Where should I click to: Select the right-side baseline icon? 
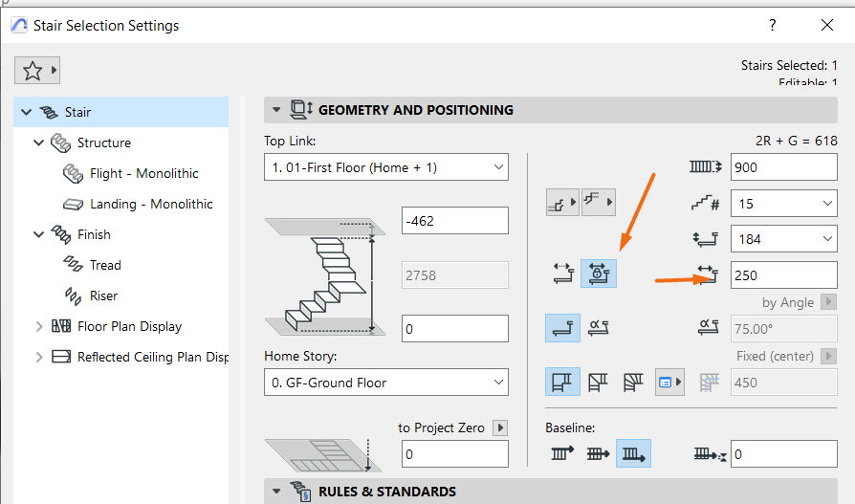click(x=633, y=454)
